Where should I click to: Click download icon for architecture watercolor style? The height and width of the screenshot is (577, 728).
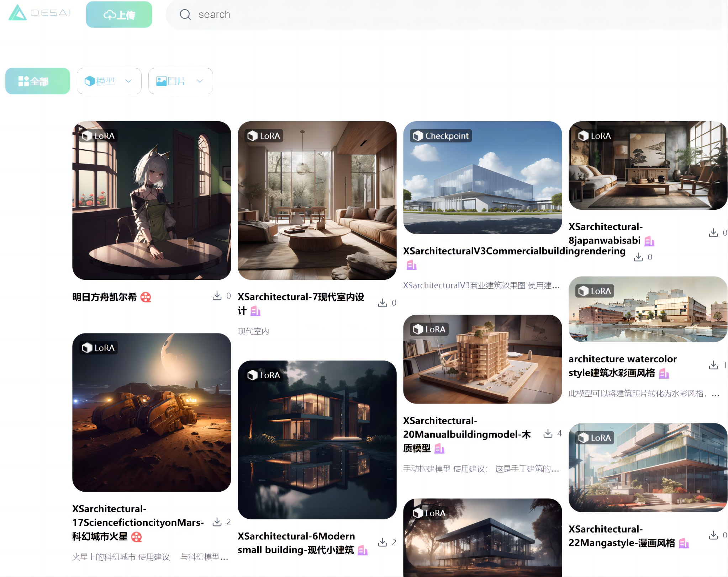tap(713, 365)
